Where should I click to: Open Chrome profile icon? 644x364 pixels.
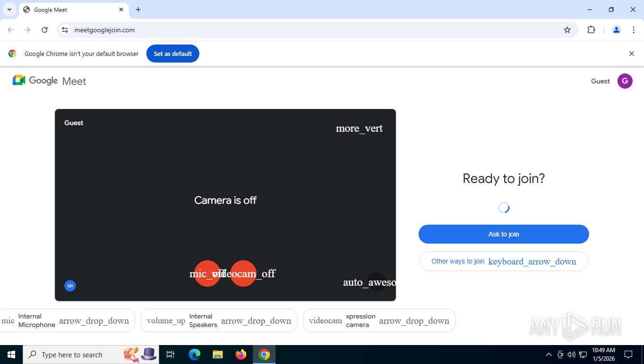(x=617, y=30)
